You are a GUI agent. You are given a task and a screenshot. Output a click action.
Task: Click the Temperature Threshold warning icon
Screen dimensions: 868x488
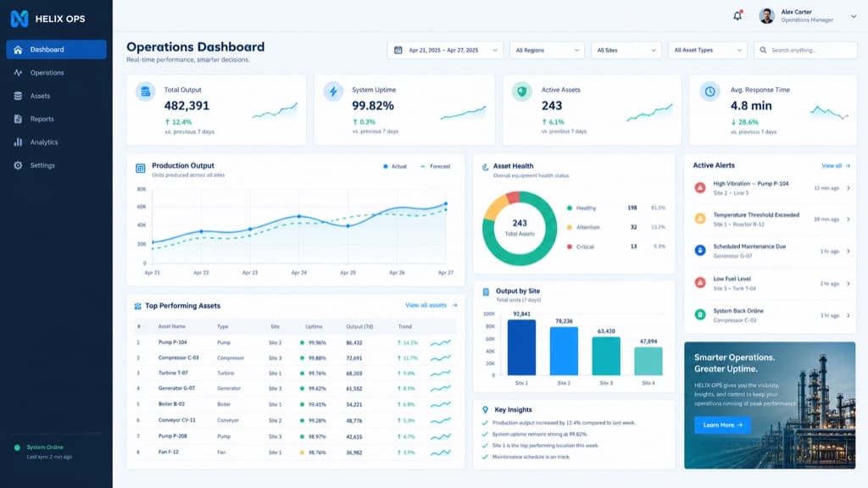700,219
